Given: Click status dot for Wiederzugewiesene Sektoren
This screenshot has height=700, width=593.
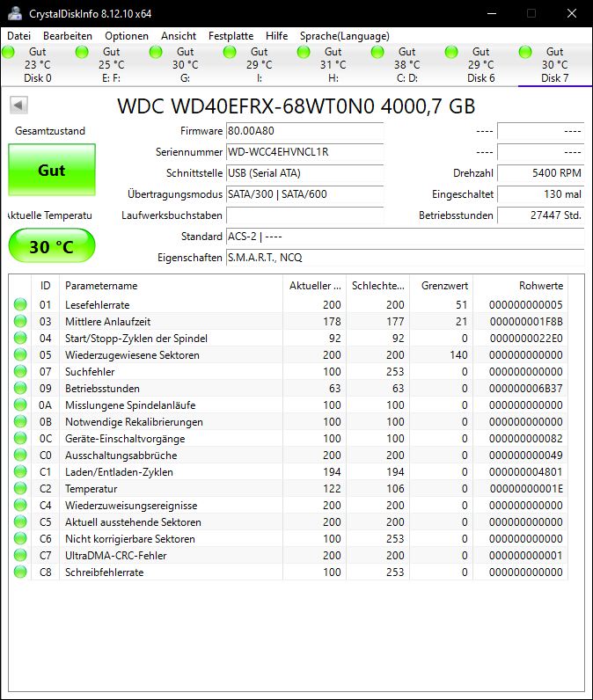Looking at the screenshot, I should pyautogui.click(x=20, y=354).
